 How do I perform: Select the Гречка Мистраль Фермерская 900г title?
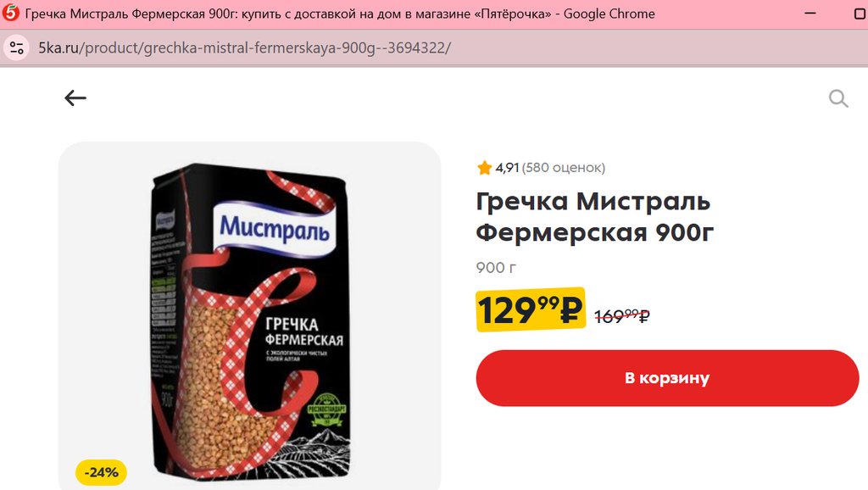coord(594,216)
